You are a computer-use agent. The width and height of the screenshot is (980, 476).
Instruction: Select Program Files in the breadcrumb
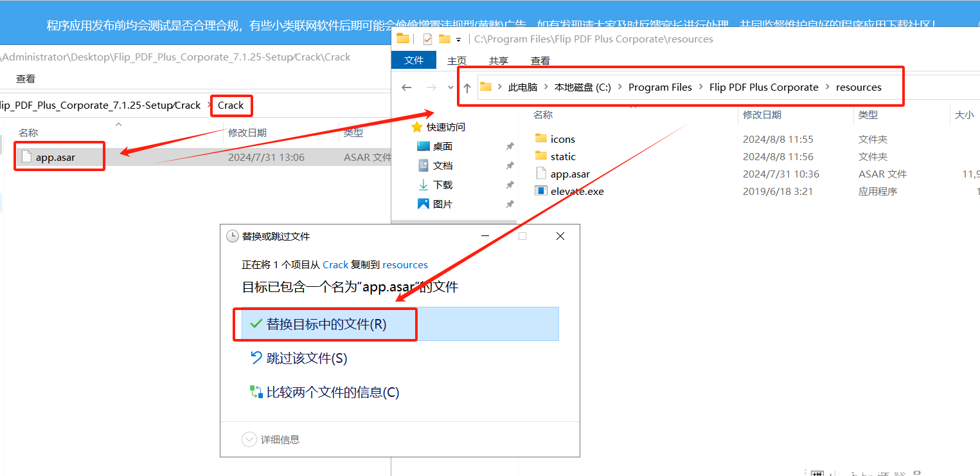pyautogui.click(x=661, y=87)
